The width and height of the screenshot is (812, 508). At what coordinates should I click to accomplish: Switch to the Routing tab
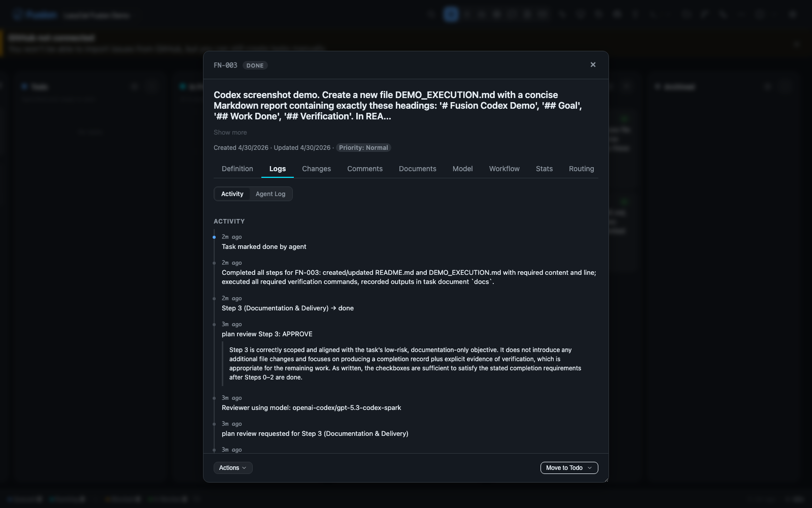[581, 169]
